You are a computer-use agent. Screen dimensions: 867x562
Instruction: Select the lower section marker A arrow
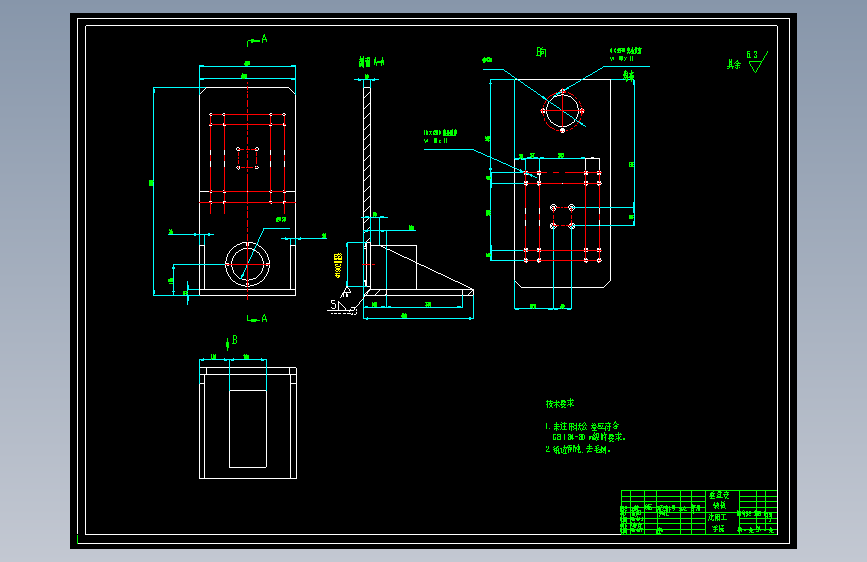pos(257,319)
